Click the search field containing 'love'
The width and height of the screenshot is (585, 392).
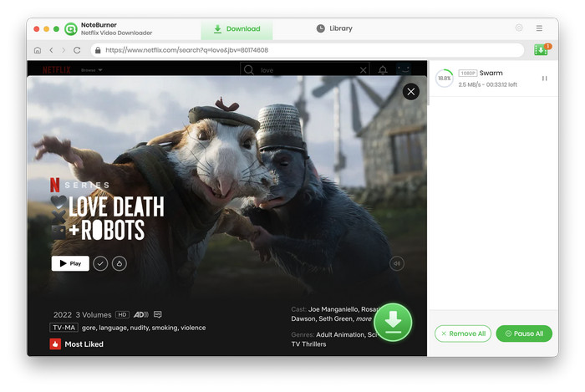(306, 69)
